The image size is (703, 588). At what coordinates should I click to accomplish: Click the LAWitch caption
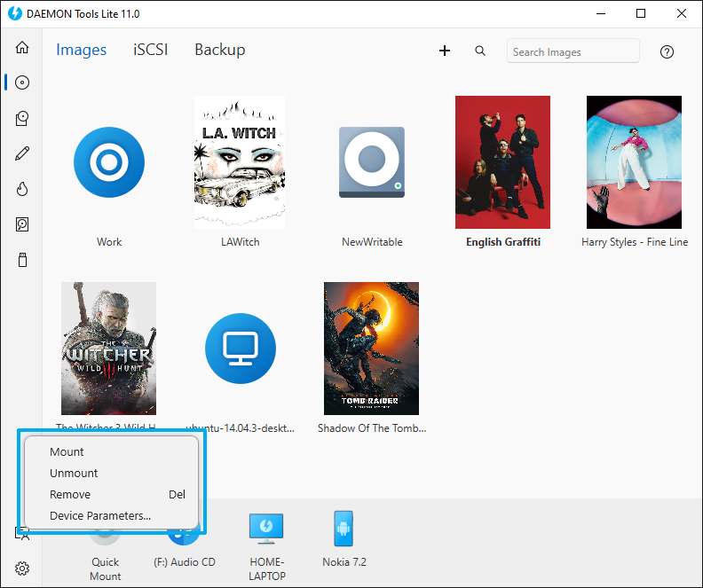240,242
